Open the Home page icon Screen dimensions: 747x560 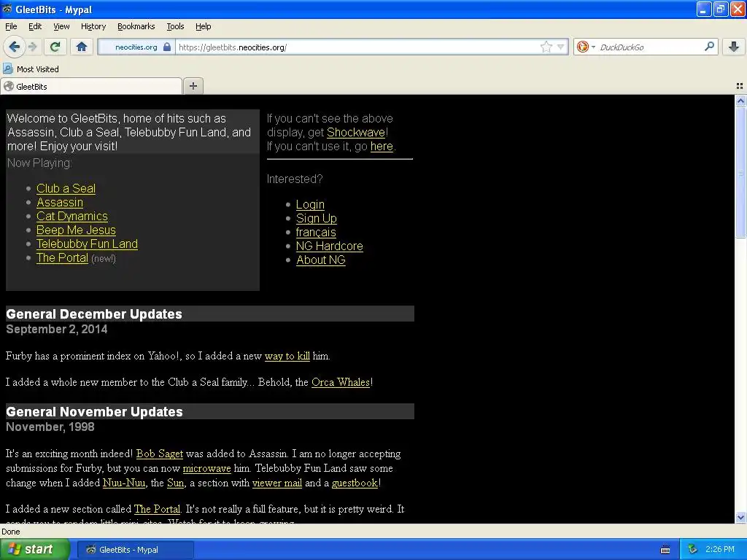tap(82, 47)
